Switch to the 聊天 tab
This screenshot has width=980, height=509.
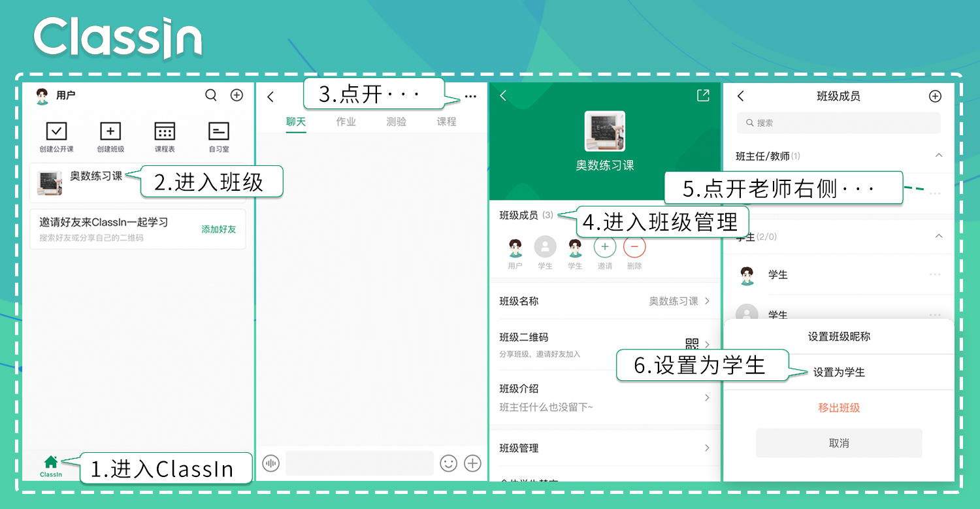296,122
